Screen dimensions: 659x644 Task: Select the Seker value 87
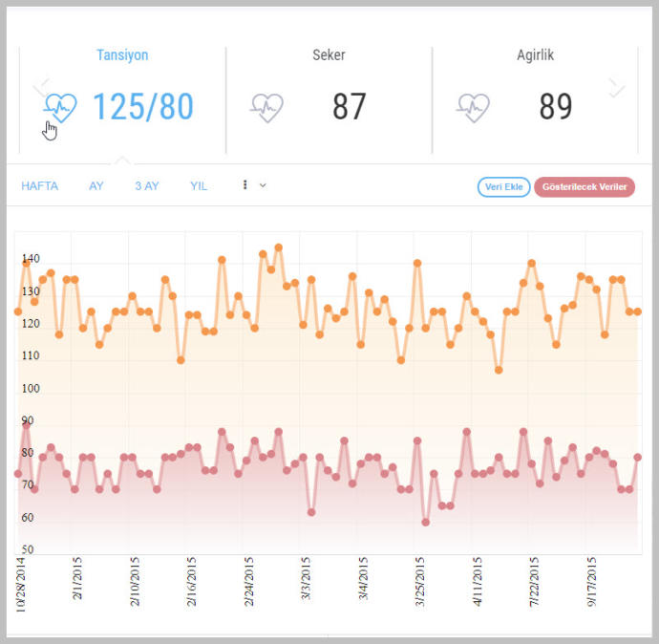click(x=350, y=106)
